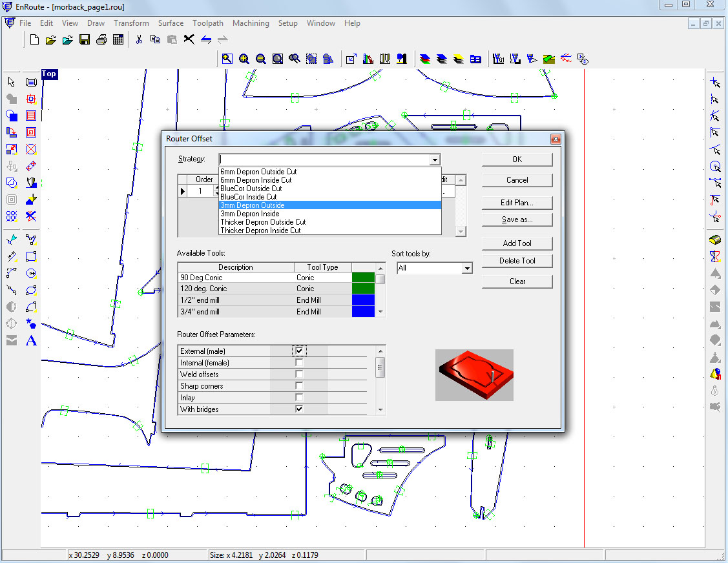
Task: Click the New document icon
Action: tap(35, 40)
